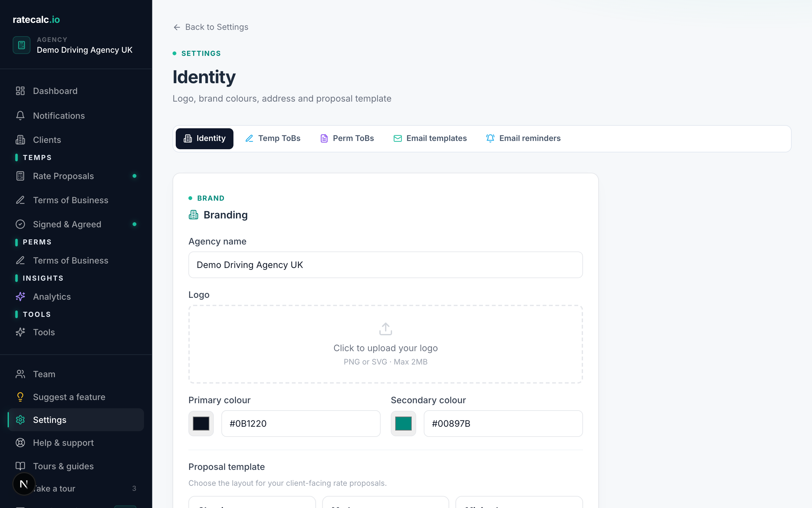Click the Agency name input field
Image resolution: width=812 pixels, height=508 pixels.
[x=385, y=265]
